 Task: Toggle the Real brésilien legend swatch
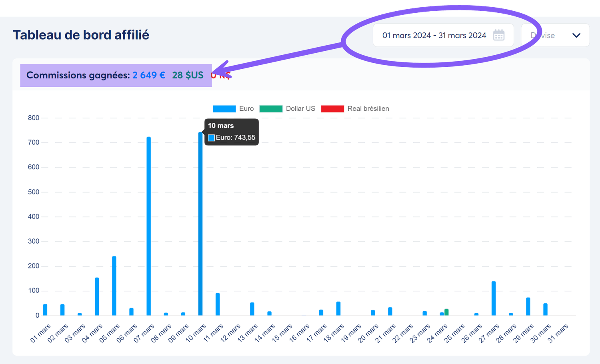[332, 109]
